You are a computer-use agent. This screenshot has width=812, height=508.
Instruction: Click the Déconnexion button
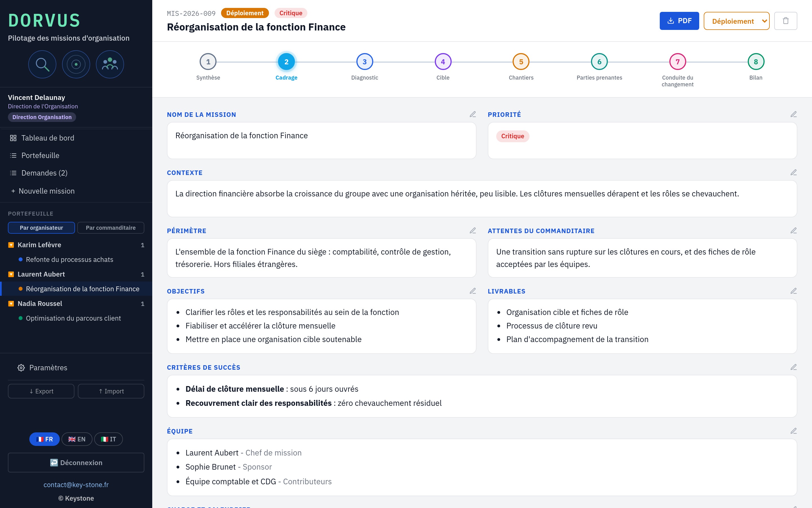pyautogui.click(x=76, y=463)
